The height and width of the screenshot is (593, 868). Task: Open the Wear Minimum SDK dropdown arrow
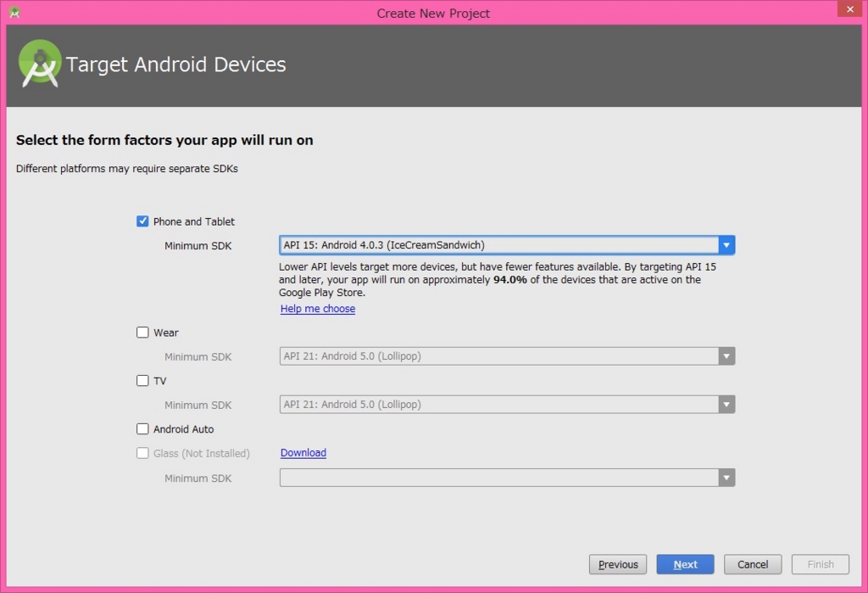(726, 355)
